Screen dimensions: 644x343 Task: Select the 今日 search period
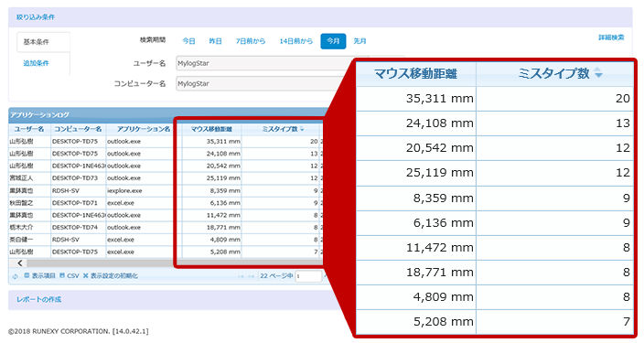[x=188, y=41]
